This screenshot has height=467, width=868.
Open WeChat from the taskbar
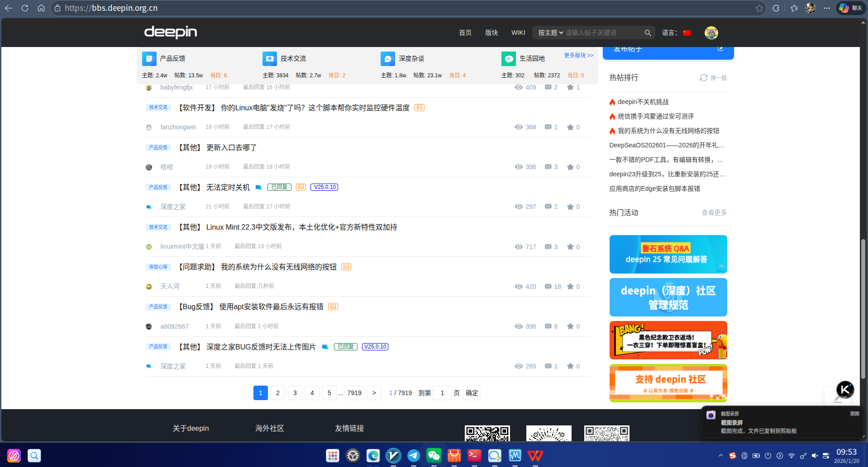point(434,455)
